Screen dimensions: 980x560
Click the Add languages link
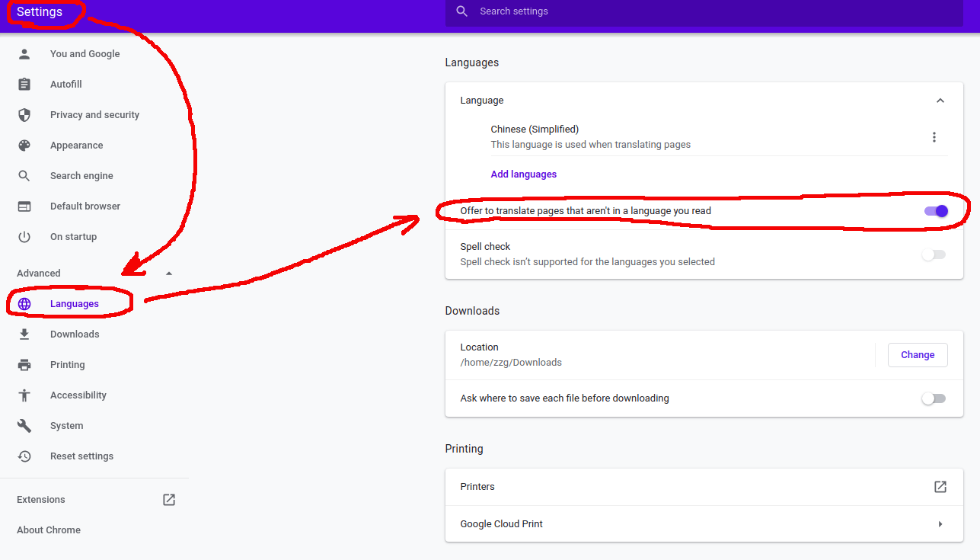(x=523, y=174)
